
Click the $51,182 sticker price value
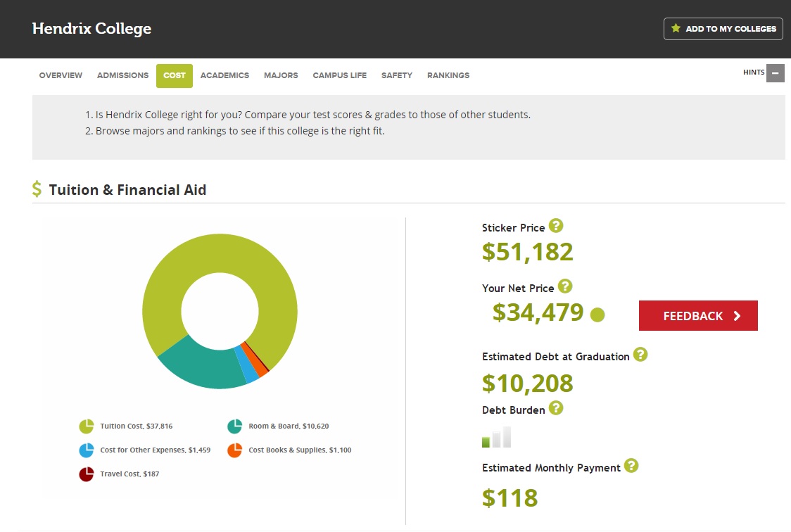[x=528, y=252]
